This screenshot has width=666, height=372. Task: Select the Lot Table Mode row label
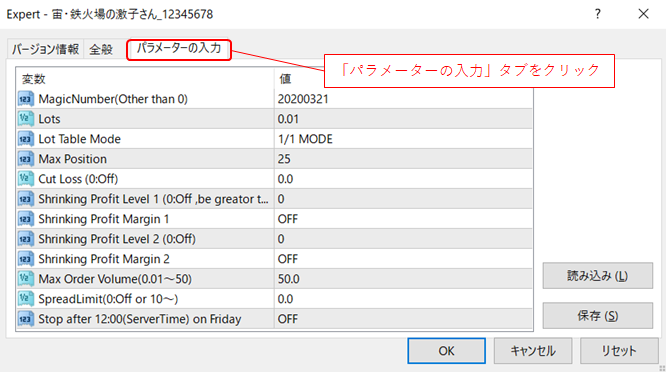(x=79, y=139)
